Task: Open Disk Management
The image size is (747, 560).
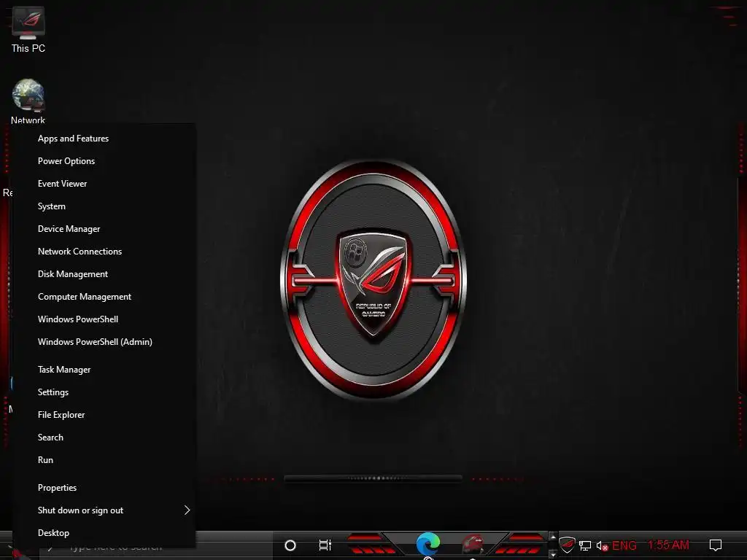Action: click(104, 274)
